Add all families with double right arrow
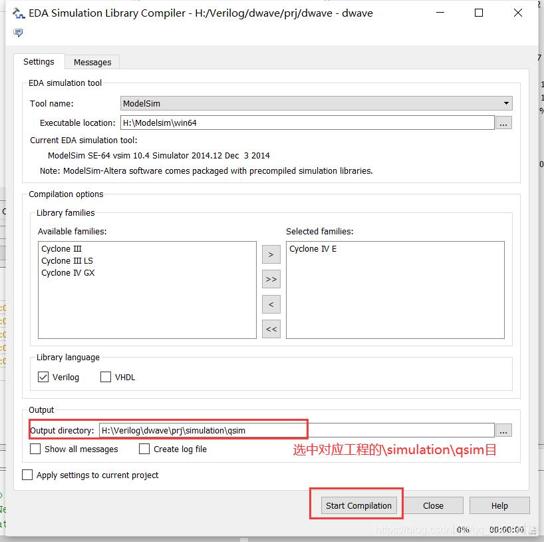Image resolution: width=544 pixels, height=542 pixels. pos(271,279)
